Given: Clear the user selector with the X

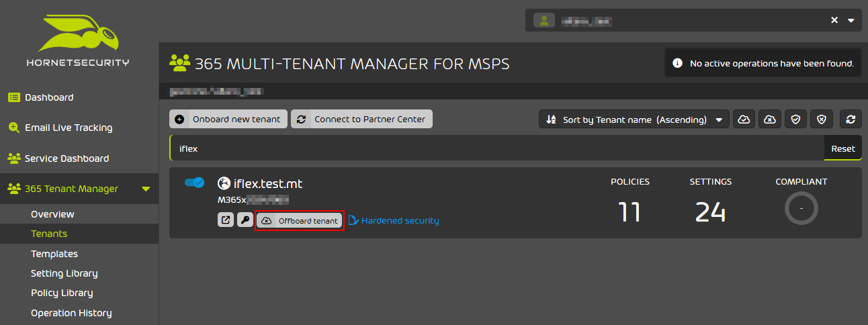Looking at the screenshot, I should click(x=834, y=20).
